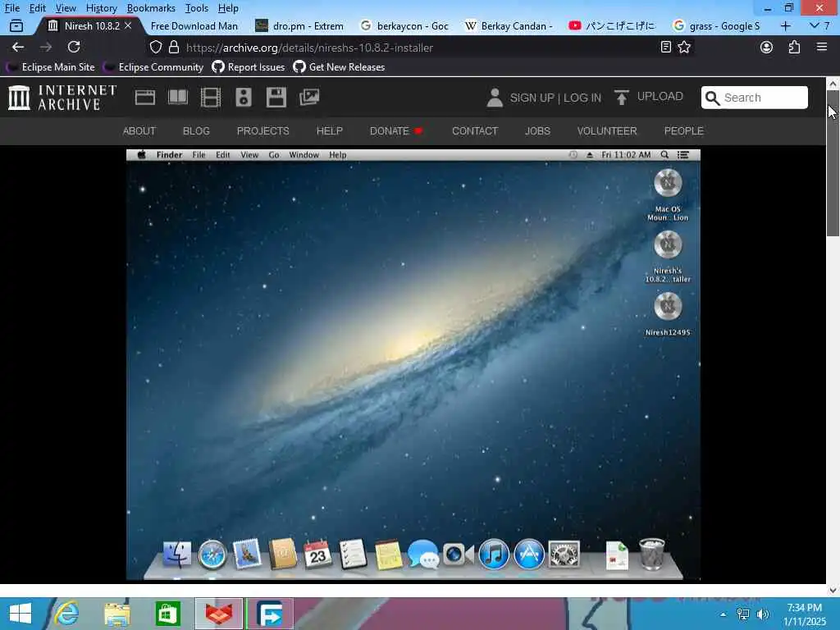
Task: Click the UPLOAD link
Action: pyautogui.click(x=660, y=97)
